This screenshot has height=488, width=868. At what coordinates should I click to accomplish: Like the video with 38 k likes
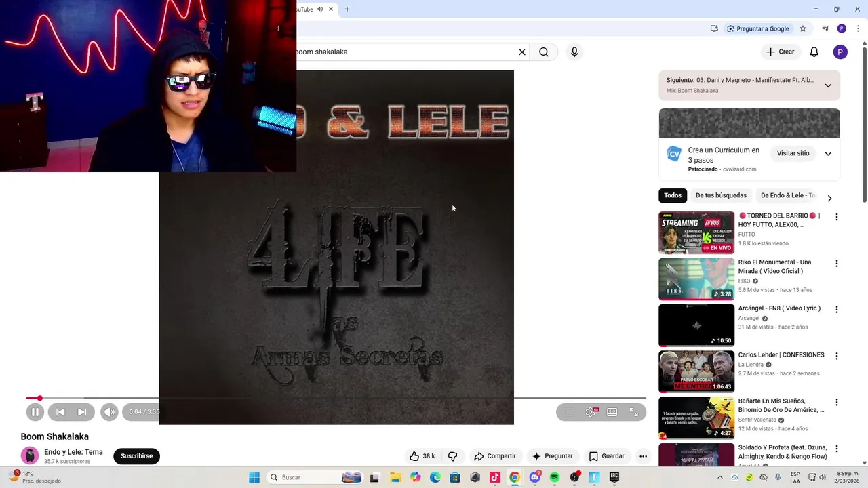pyautogui.click(x=422, y=456)
